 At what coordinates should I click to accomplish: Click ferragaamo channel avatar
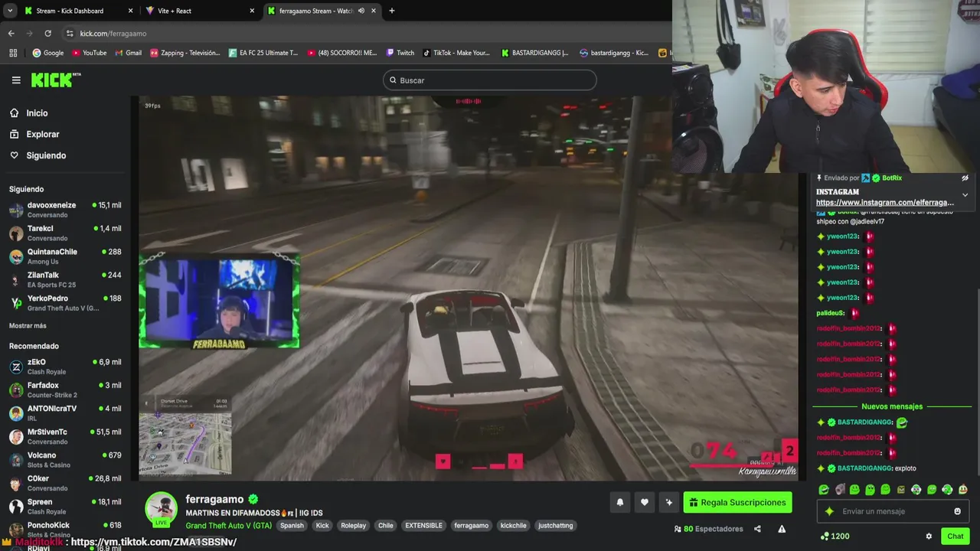162,509
